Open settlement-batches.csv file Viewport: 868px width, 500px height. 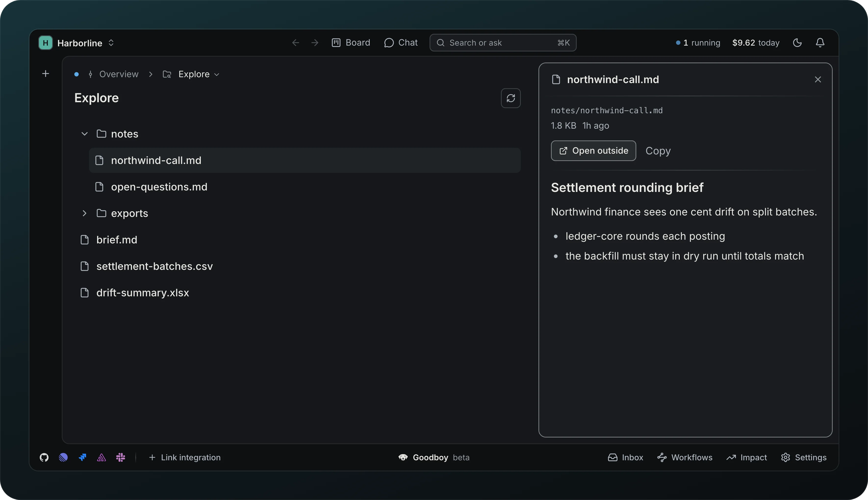coord(297,266)
